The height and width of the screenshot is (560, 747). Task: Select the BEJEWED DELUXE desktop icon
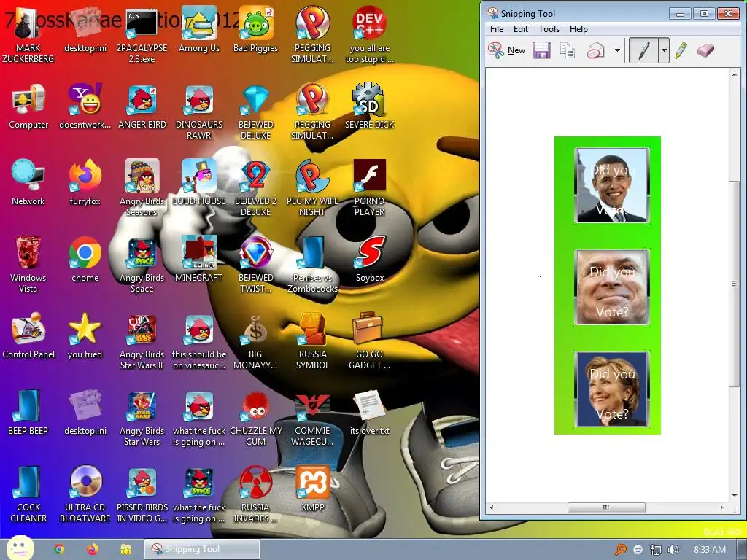[255, 112]
